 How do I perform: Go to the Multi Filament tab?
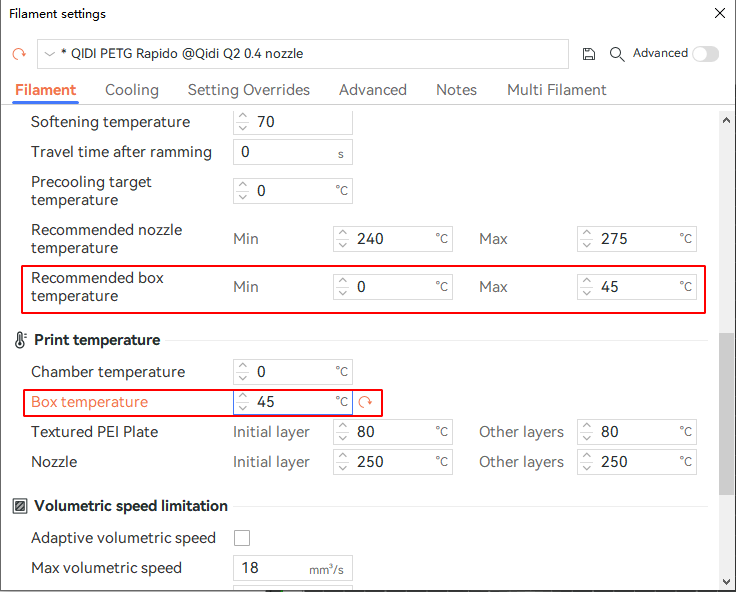(556, 90)
